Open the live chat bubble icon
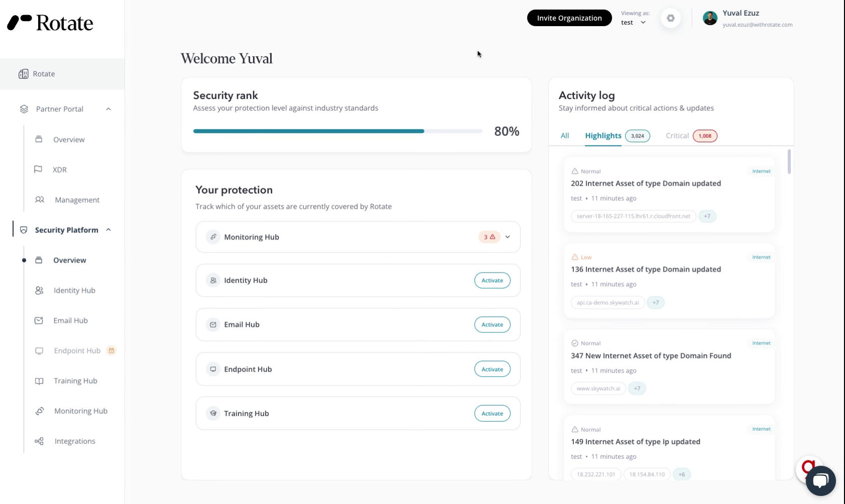 click(x=820, y=480)
